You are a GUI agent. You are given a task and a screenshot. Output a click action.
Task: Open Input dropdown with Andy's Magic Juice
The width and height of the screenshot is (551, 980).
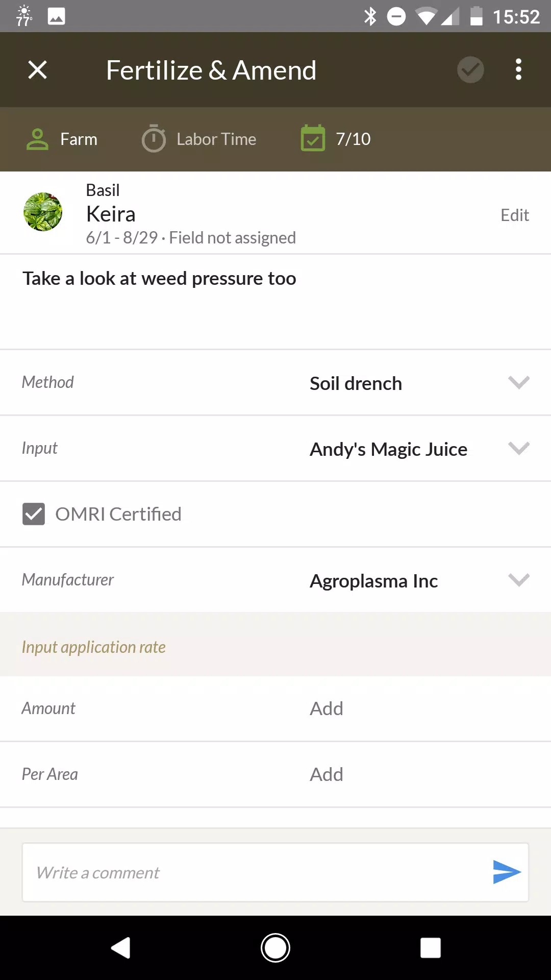click(x=518, y=449)
